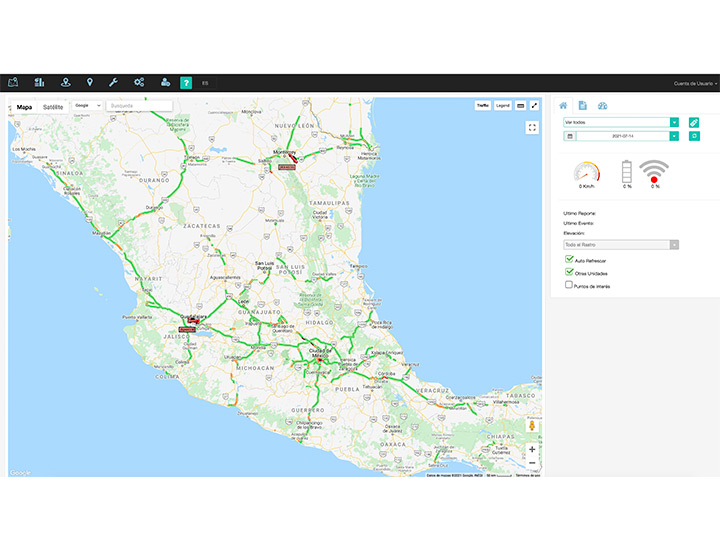Image resolution: width=720 pixels, height=550 pixels.
Task: Open the document tab in side panel
Action: click(x=582, y=106)
